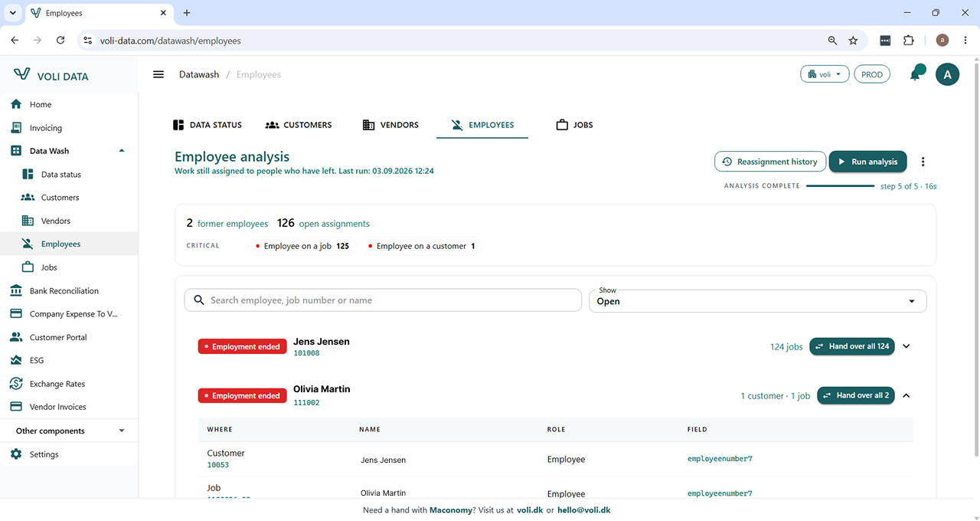Expand Jens Jensen employee row
The height and width of the screenshot is (521, 980).
(x=906, y=346)
